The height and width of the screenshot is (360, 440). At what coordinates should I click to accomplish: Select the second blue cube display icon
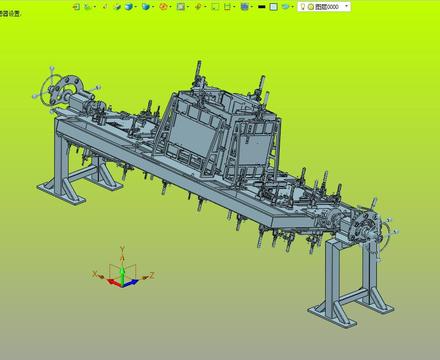[x=145, y=7]
